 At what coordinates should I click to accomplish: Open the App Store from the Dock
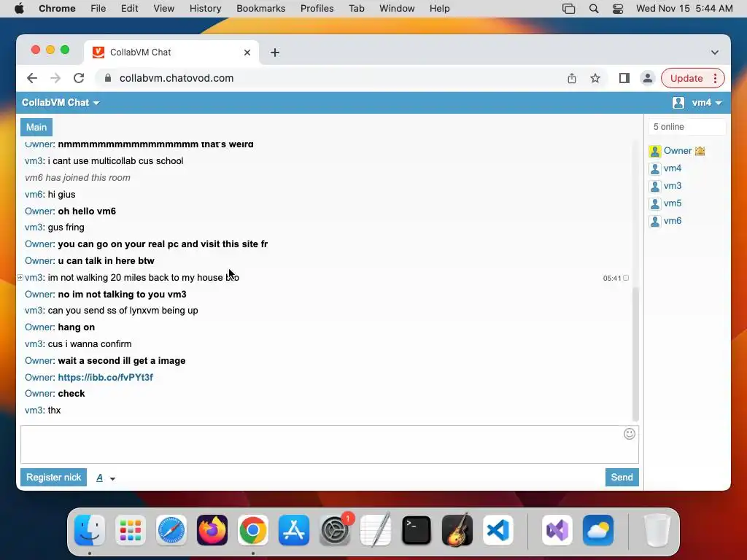[x=293, y=530]
